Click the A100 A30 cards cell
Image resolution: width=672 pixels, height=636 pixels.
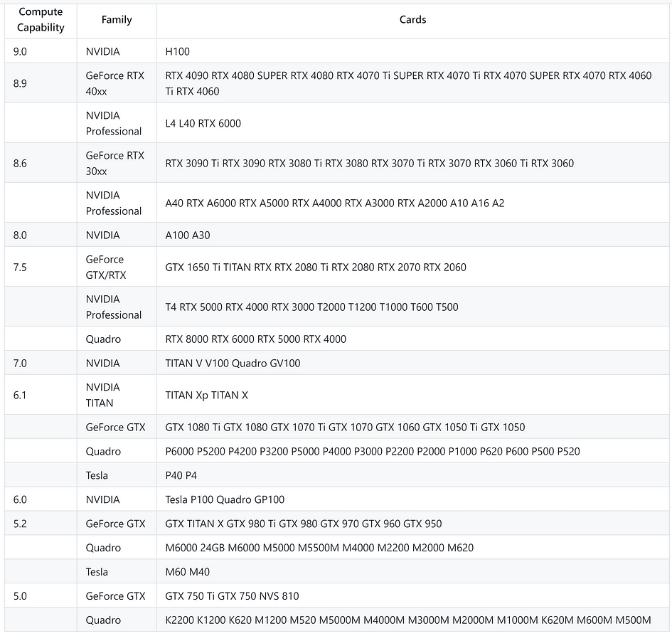coord(412,235)
